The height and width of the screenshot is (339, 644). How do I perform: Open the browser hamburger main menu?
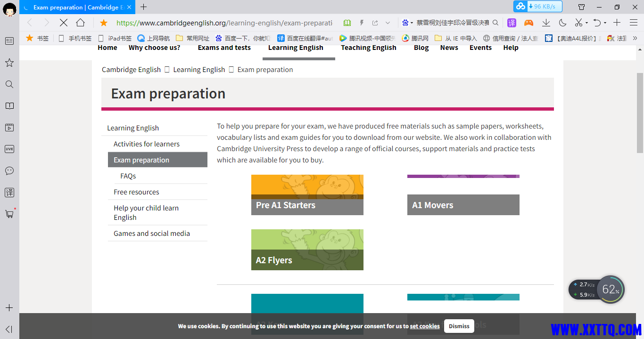coord(634,23)
